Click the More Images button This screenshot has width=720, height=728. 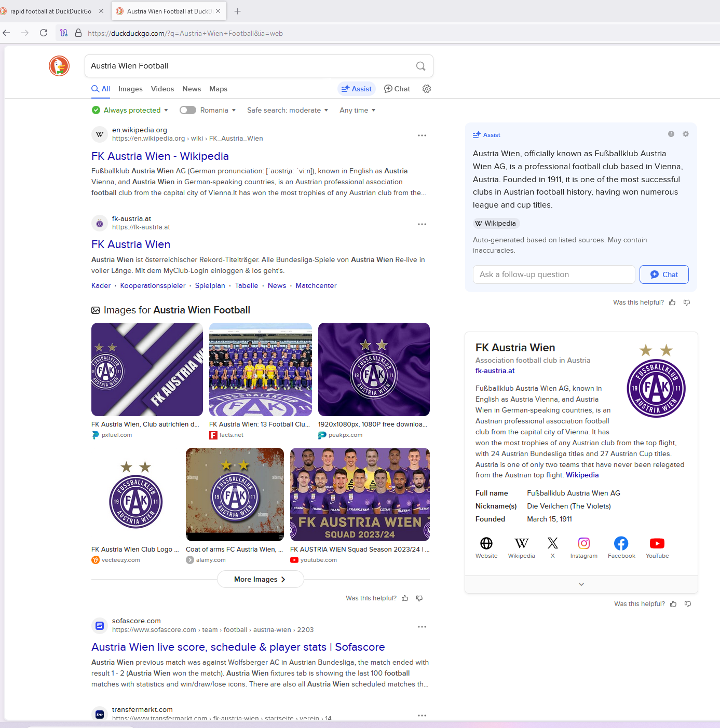[x=260, y=579]
